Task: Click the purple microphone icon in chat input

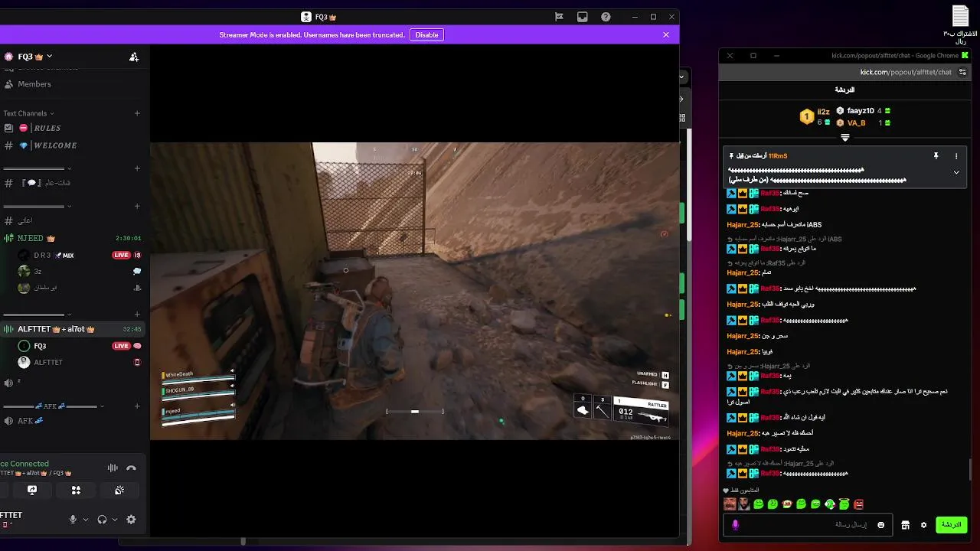Action: (x=735, y=525)
